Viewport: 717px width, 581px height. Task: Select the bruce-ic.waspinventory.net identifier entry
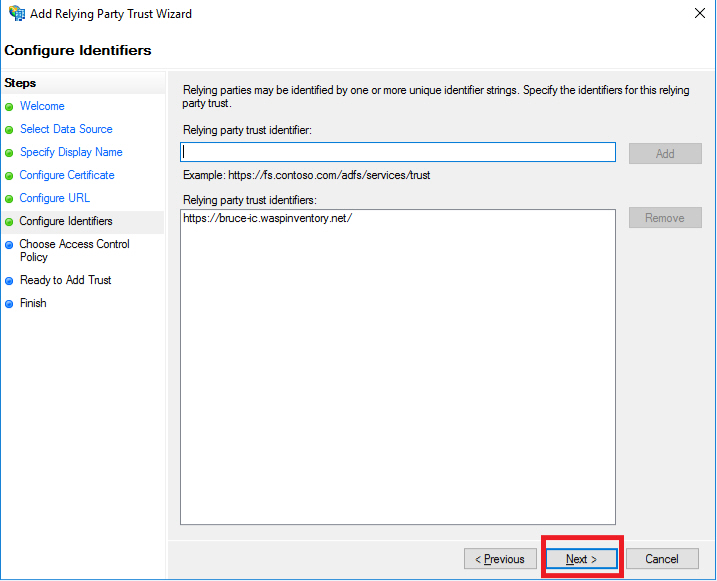pyautogui.click(x=268, y=219)
